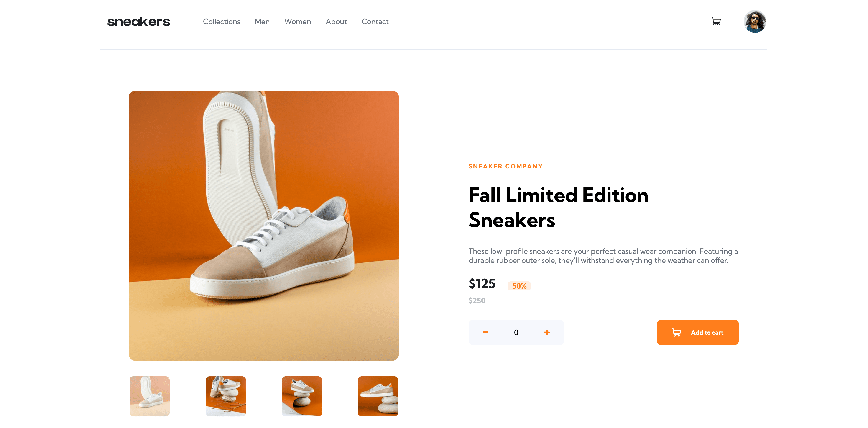Click the quantity increase plus icon
The height and width of the screenshot is (428, 868).
point(547,332)
